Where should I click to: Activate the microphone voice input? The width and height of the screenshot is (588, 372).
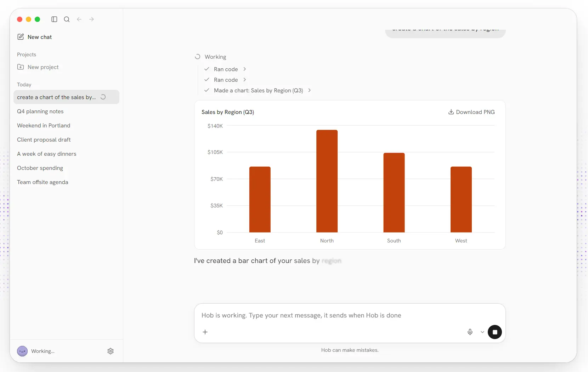coord(470,332)
